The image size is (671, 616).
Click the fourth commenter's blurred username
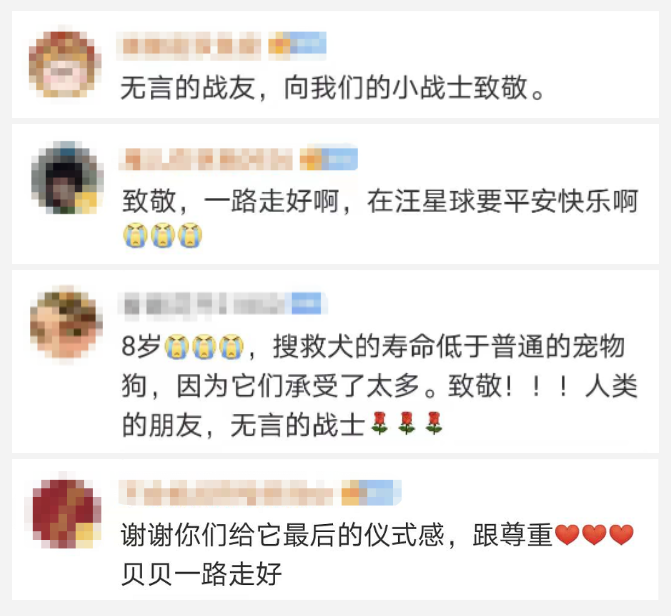click(227, 493)
